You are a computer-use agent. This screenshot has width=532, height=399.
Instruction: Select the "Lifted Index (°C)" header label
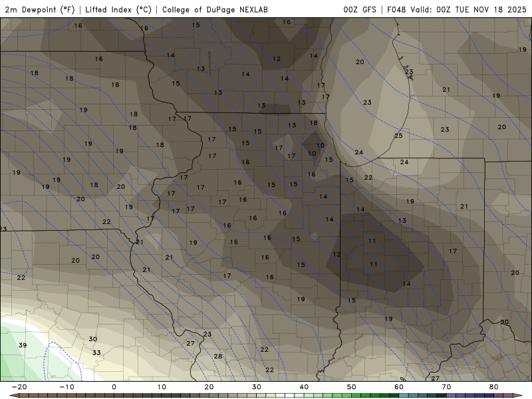tap(118, 9)
